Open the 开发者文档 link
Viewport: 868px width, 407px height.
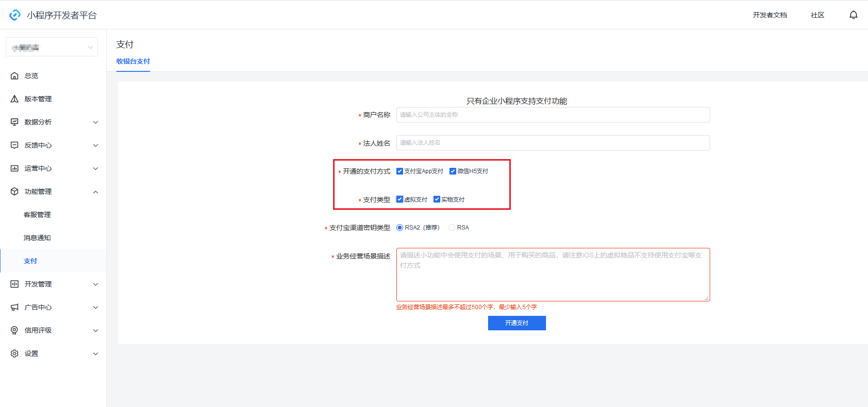[770, 15]
